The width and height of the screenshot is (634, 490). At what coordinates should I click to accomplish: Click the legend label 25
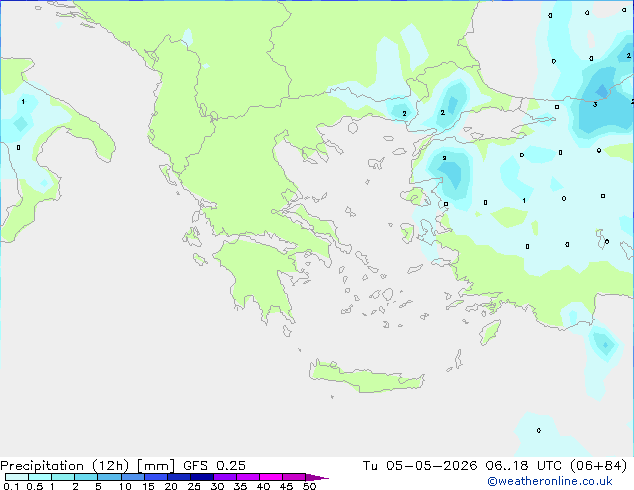click(x=194, y=486)
